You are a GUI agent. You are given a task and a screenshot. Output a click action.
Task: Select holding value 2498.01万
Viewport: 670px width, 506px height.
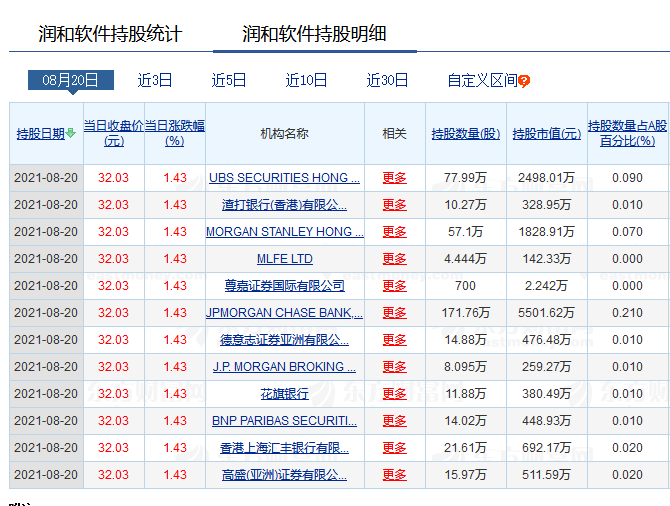click(547, 178)
